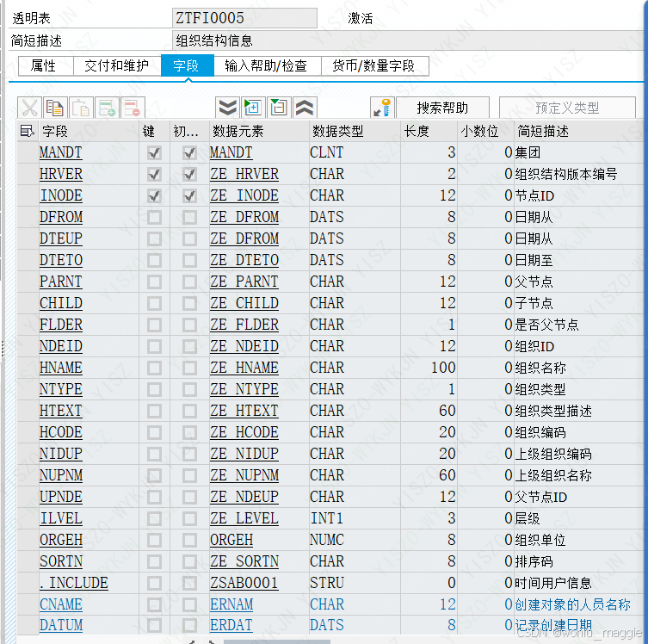
Task: Toggle key checkbox for MANDT row
Action: [154, 153]
